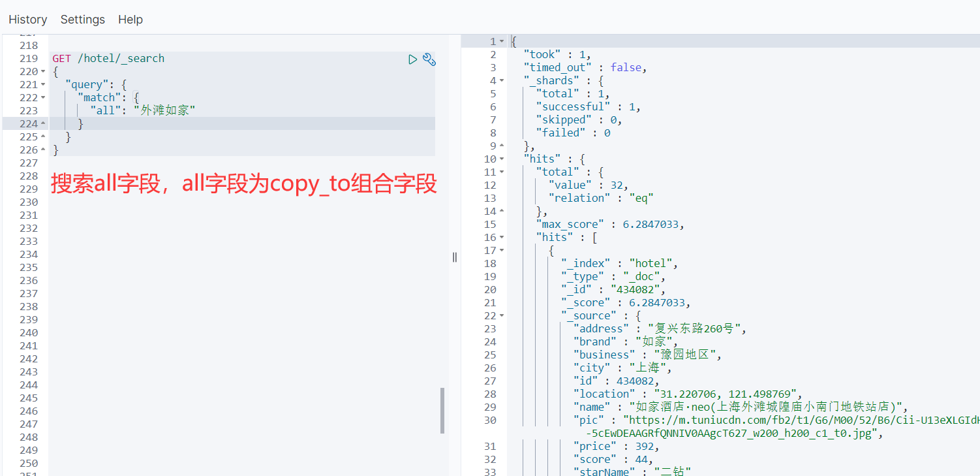The image size is (980, 476).
Task: Click the "city" : "上海" line
Action: tap(622, 368)
